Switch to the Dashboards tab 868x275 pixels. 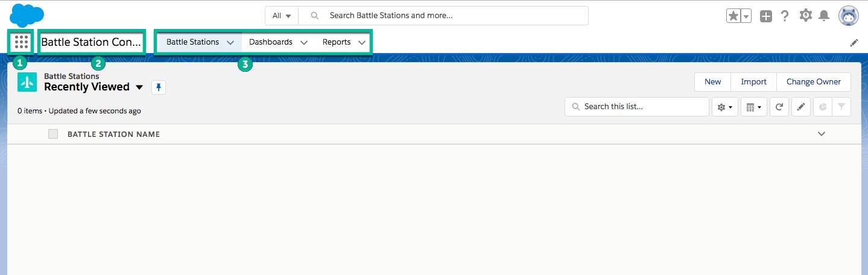point(271,42)
